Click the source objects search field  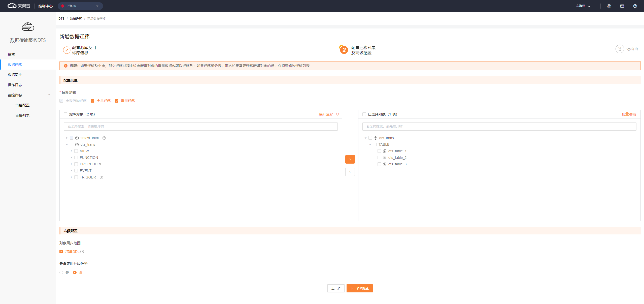(x=200, y=127)
